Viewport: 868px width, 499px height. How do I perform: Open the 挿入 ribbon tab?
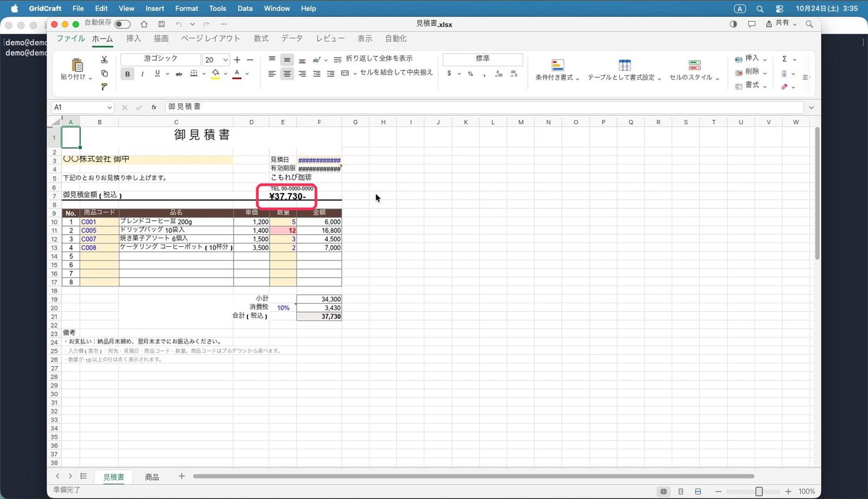click(x=133, y=39)
